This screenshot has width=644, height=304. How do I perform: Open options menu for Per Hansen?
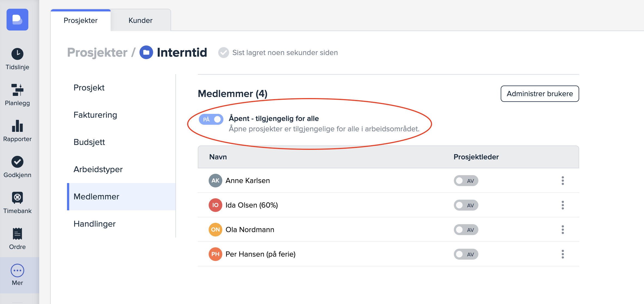click(563, 254)
